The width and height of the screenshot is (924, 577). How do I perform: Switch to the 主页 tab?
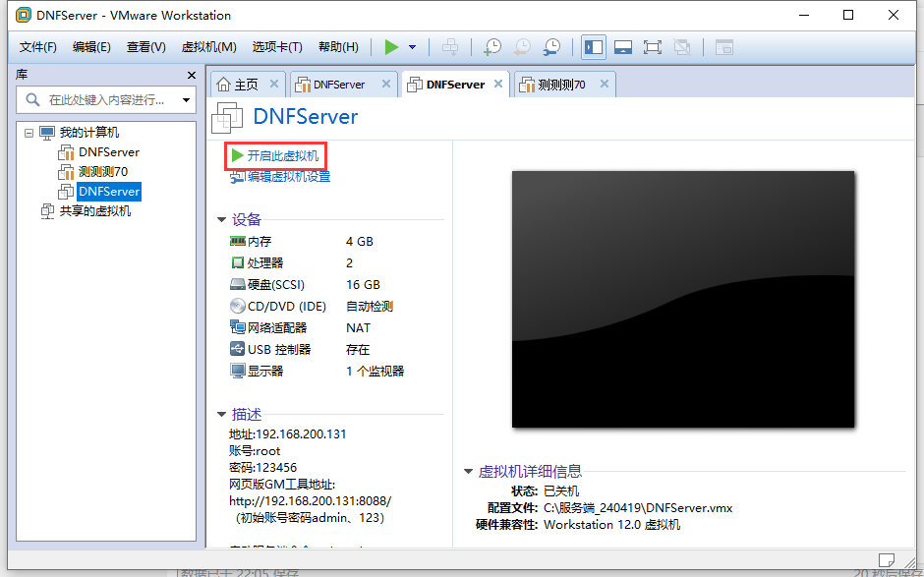[x=245, y=85]
